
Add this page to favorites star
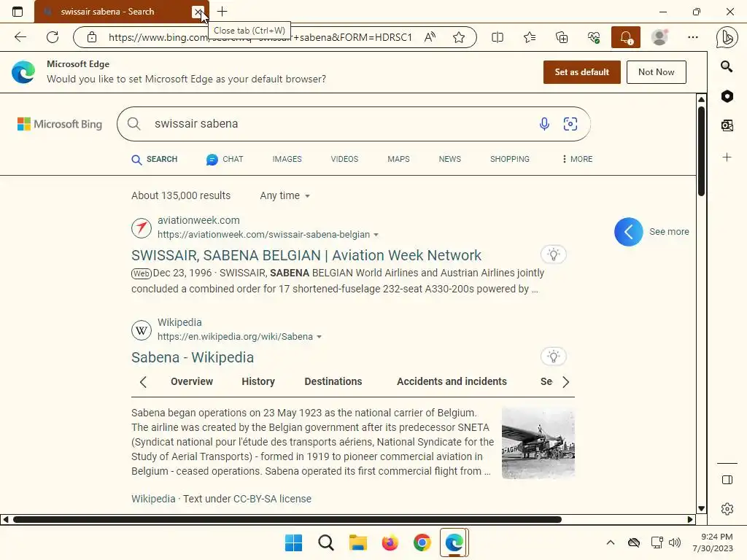click(x=459, y=37)
